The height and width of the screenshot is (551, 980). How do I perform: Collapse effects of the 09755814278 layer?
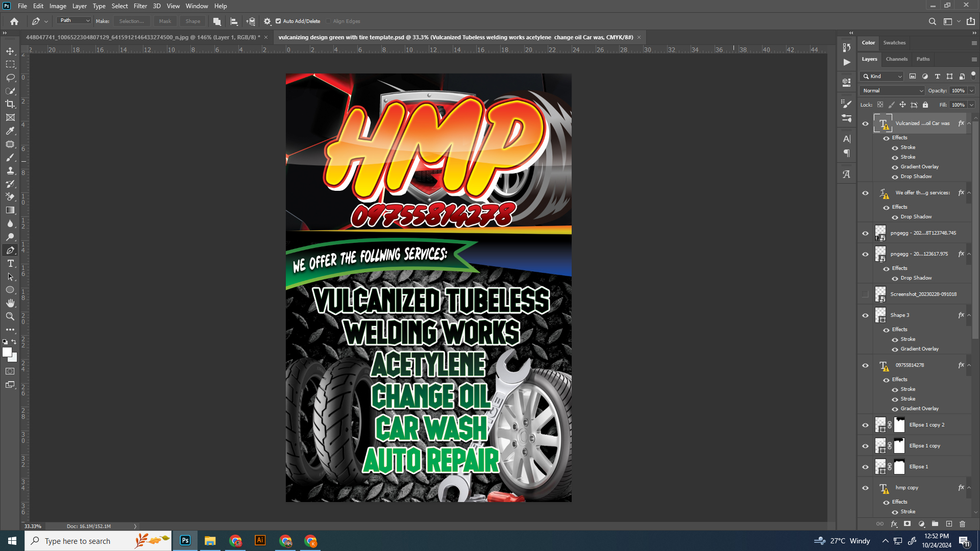pyautogui.click(x=969, y=365)
